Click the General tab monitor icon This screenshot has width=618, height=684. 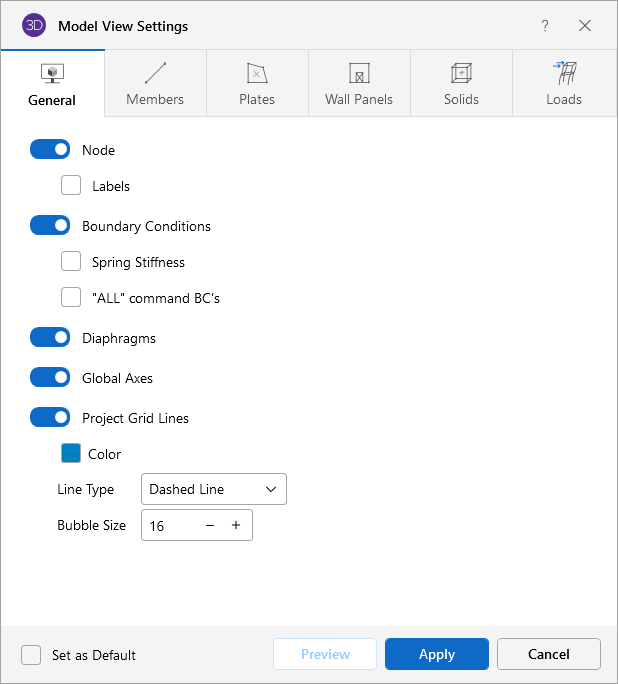(x=52, y=73)
